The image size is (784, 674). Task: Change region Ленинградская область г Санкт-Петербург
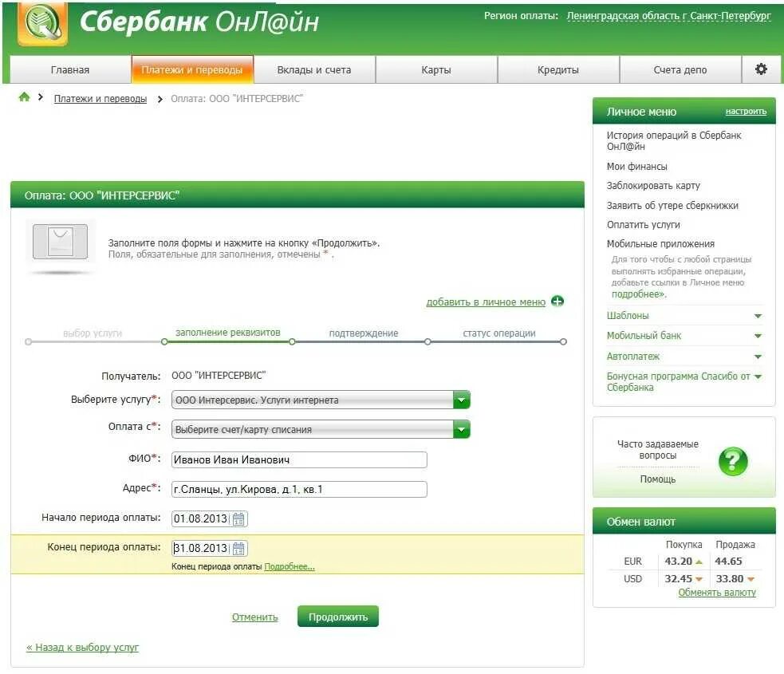668,16
